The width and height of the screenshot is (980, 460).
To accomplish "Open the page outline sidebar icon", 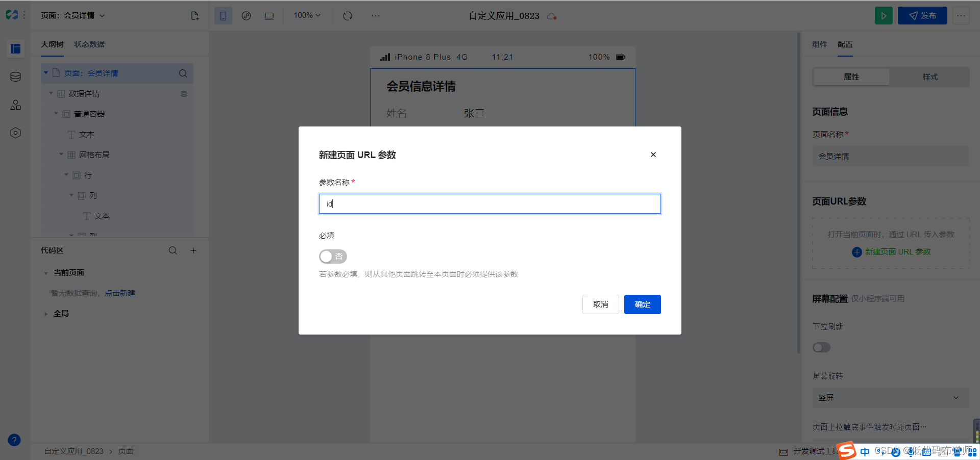I will 15,48.
